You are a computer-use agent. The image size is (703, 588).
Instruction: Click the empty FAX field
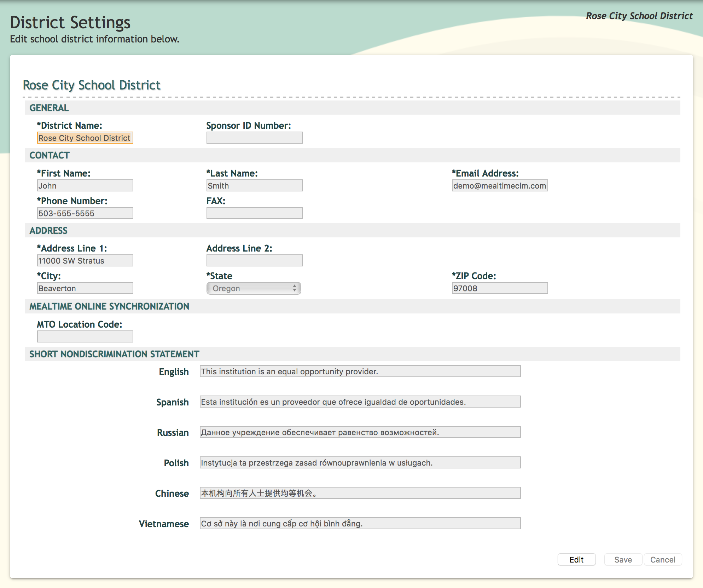click(x=254, y=213)
